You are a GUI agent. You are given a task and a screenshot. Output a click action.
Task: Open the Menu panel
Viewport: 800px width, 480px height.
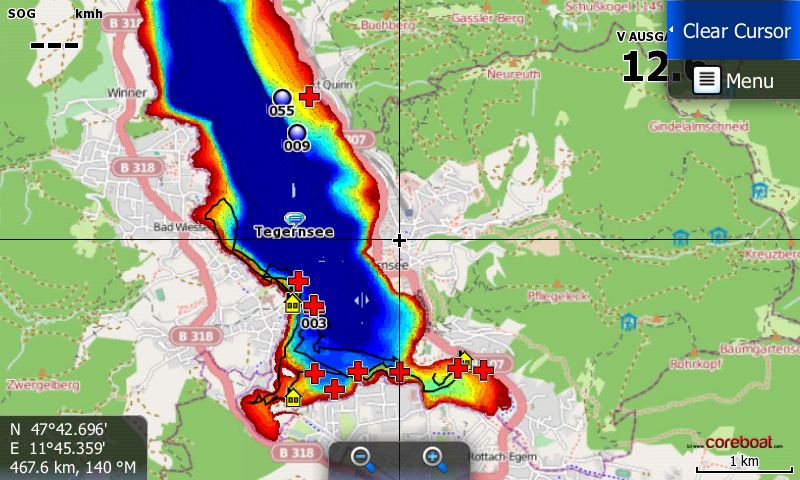click(x=734, y=80)
